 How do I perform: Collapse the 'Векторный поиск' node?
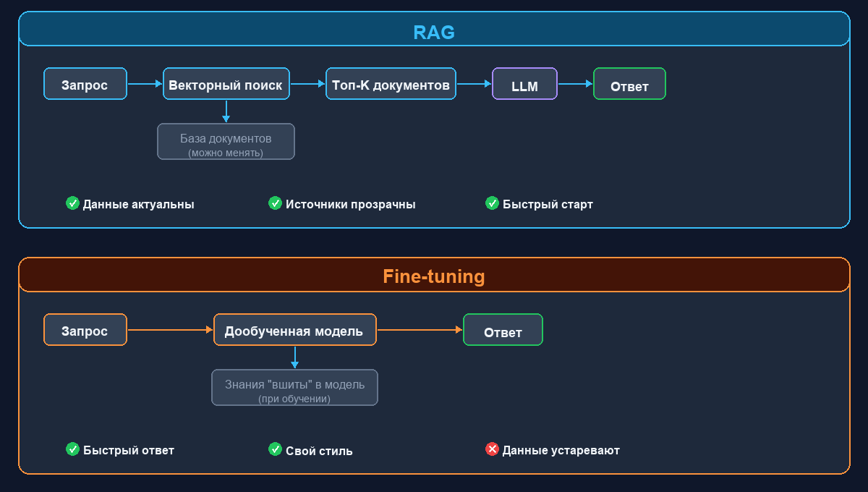pos(226,84)
